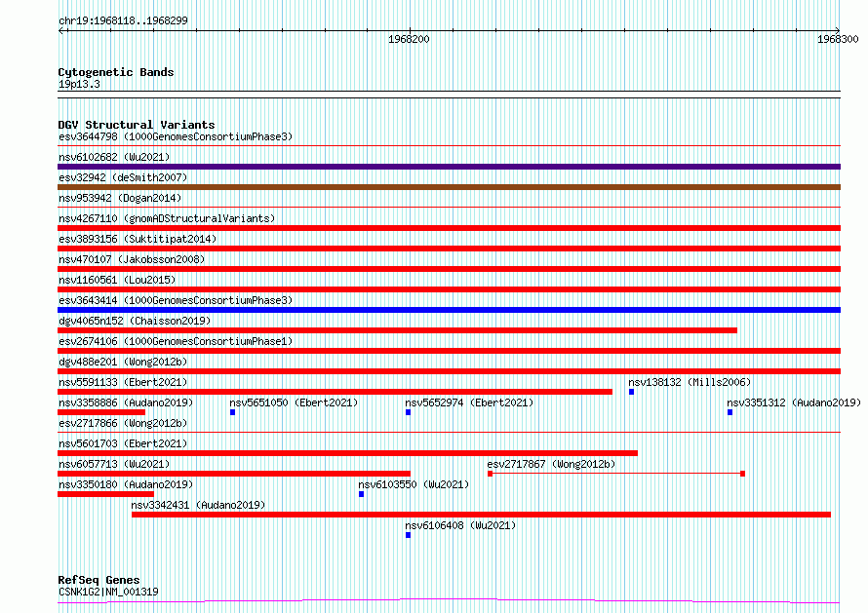Screen dimensions: 868x613
Task: Click the esv2717867 (Wong2012b) label
Action: coord(551,464)
